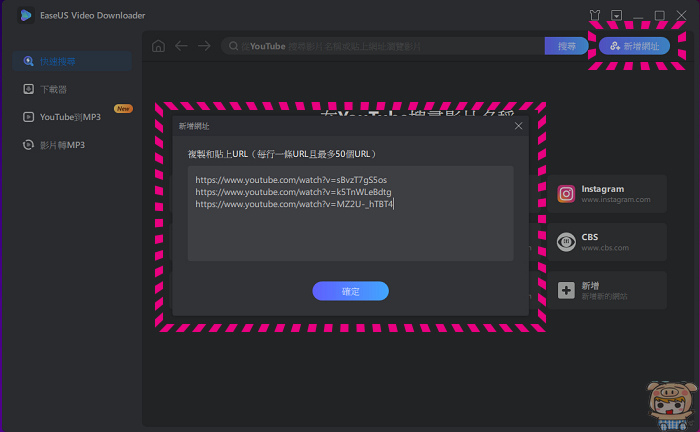Close the 新增網址 dialog

tap(518, 126)
